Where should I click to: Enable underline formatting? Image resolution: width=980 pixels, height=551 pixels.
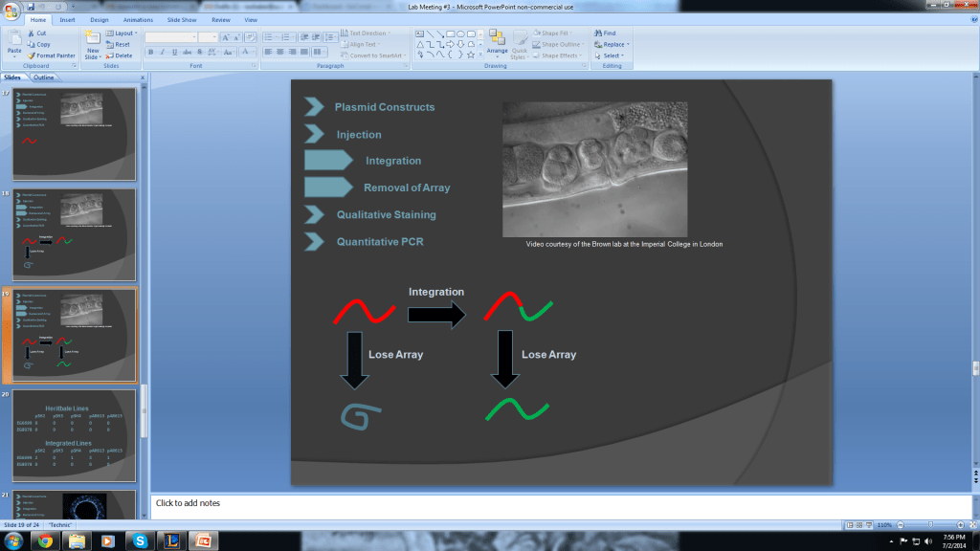point(174,51)
